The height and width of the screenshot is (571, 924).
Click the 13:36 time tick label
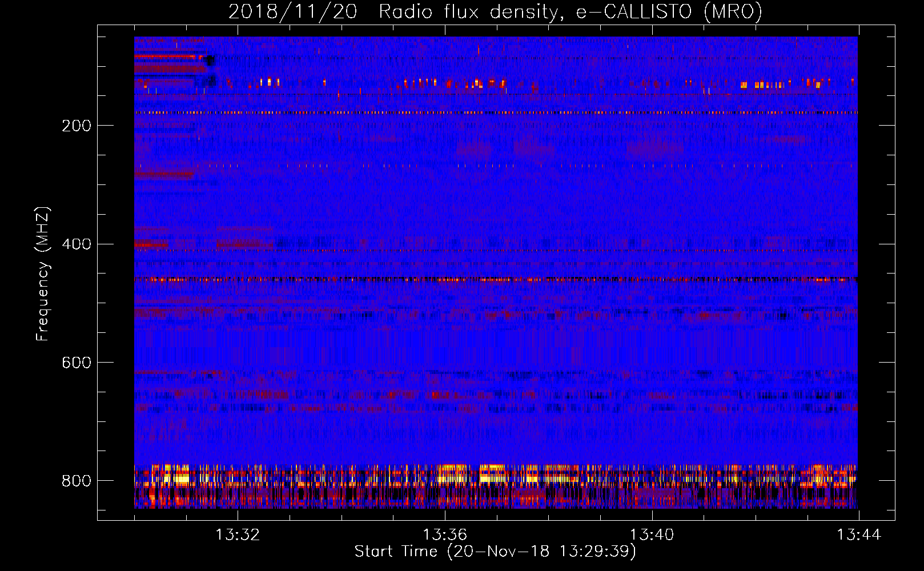(445, 534)
